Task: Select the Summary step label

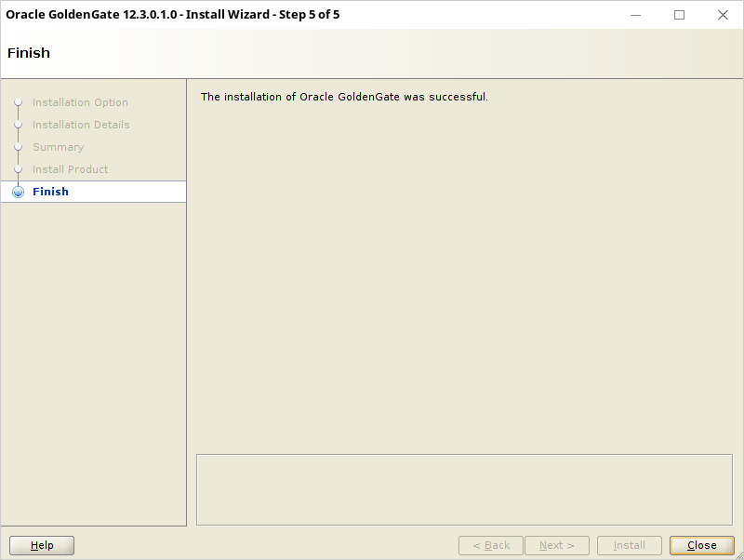Action: [59, 147]
